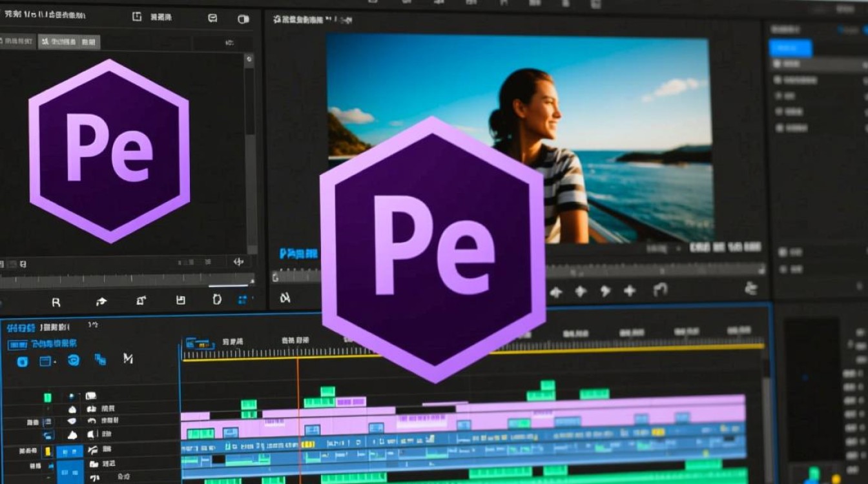Viewport: 868px width, 484px height.
Task: Click the blue timecode below the program monitor
Action: [x=298, y=254]
